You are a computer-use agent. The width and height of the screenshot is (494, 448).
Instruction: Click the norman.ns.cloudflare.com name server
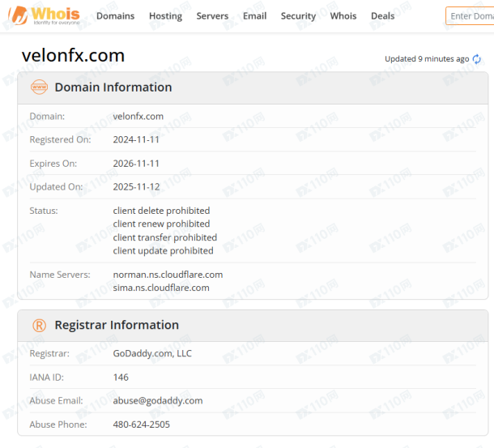[168, 275]
